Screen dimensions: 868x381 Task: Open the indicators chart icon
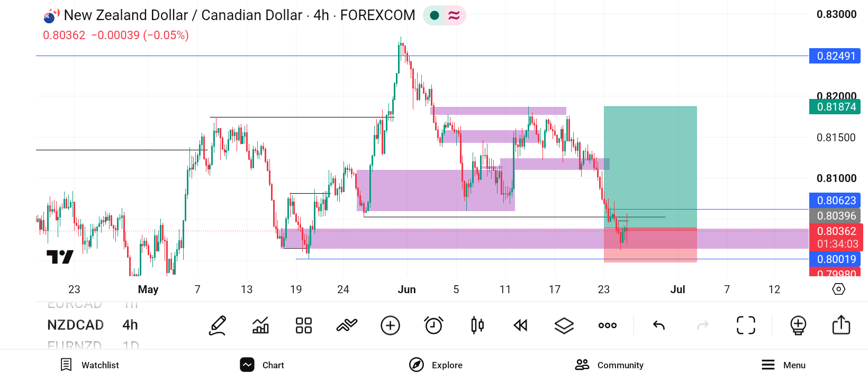coord(260,325)
